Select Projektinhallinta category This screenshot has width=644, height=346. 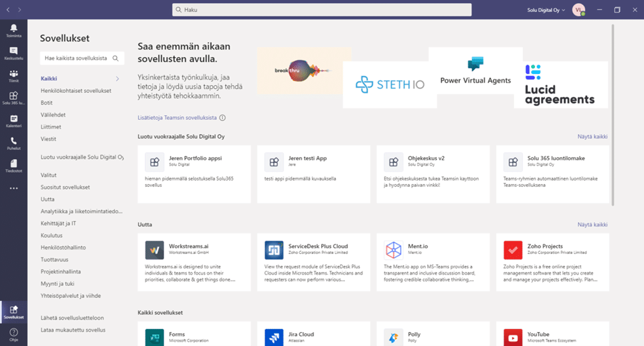pyautogui.click(x=61, y=271)
